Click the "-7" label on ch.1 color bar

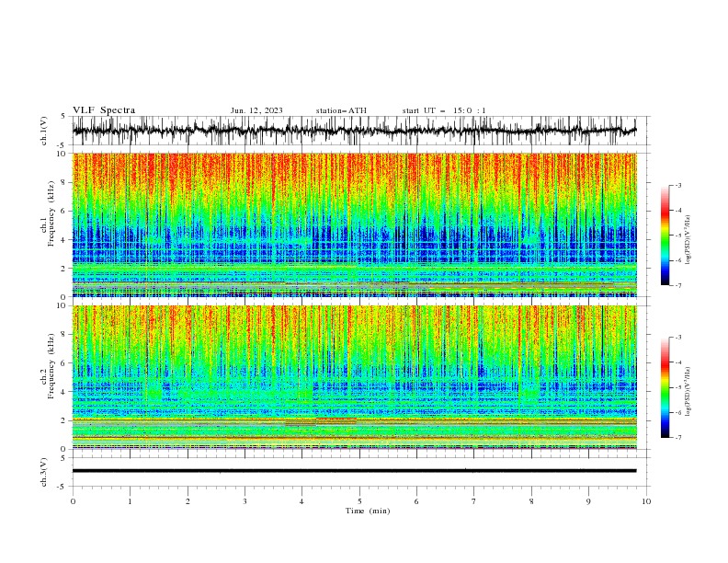coord(677,285)
